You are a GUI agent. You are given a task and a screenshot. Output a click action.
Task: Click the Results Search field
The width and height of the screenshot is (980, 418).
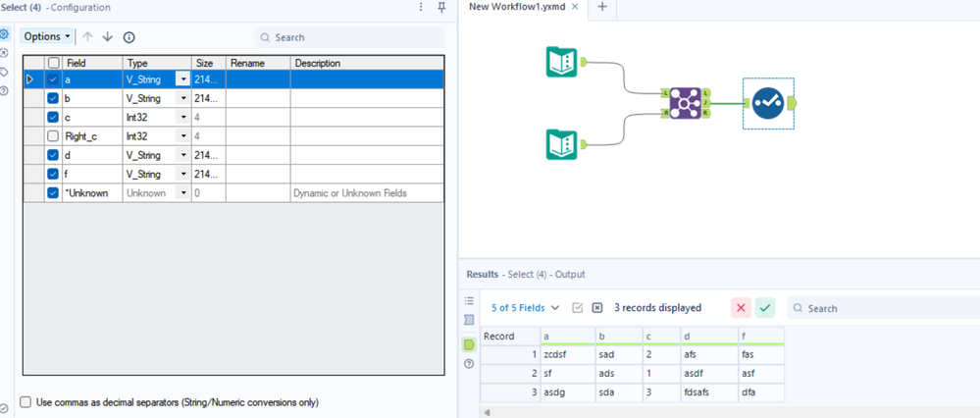(x=883, y=308)
